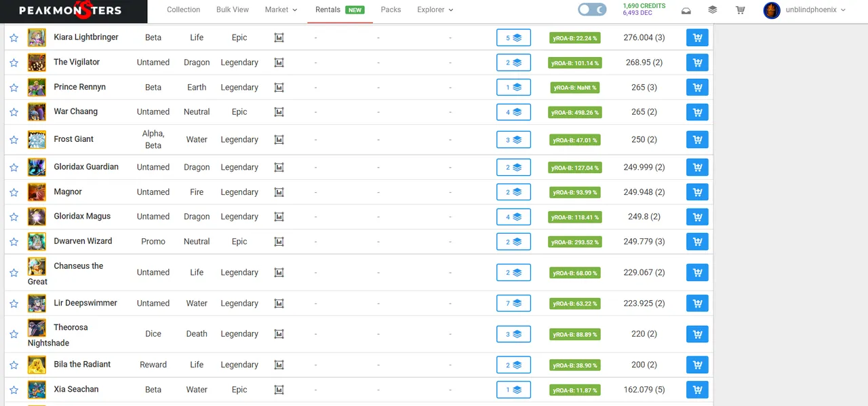Add Xia Seachan to cart
This screenshot has width=868, height=406.
pos(697,390)
